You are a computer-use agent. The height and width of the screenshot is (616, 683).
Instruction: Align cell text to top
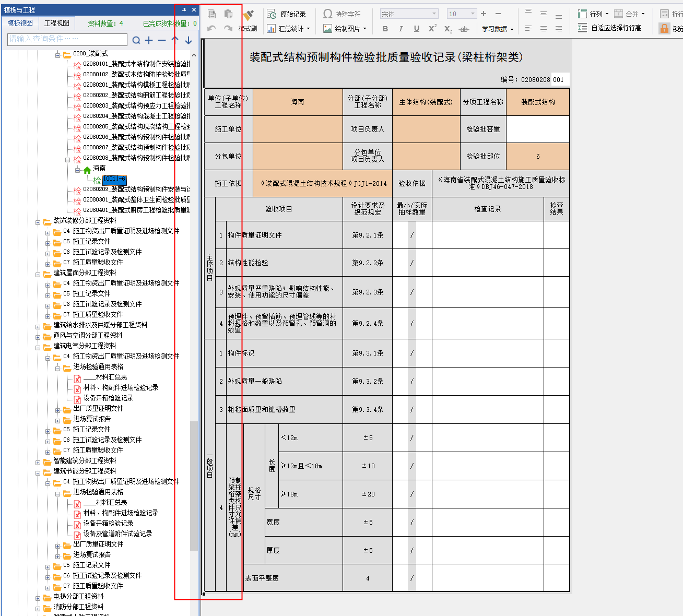[x=528, y=13]
